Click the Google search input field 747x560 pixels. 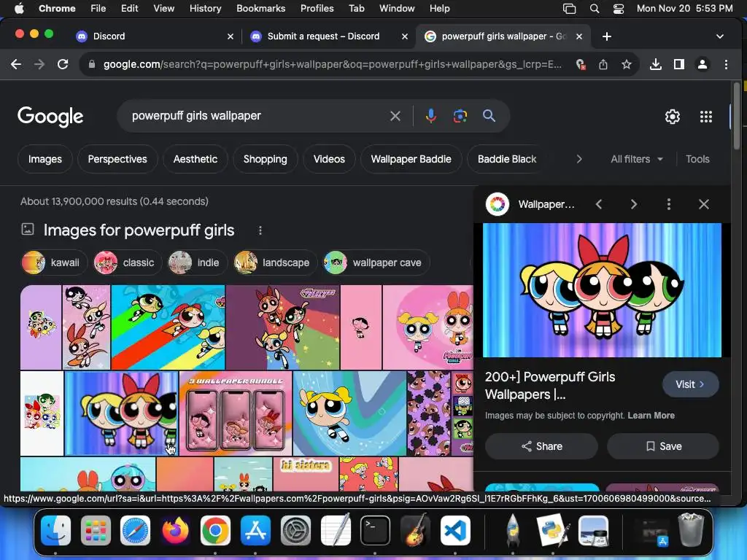click(x=258, y=116)
